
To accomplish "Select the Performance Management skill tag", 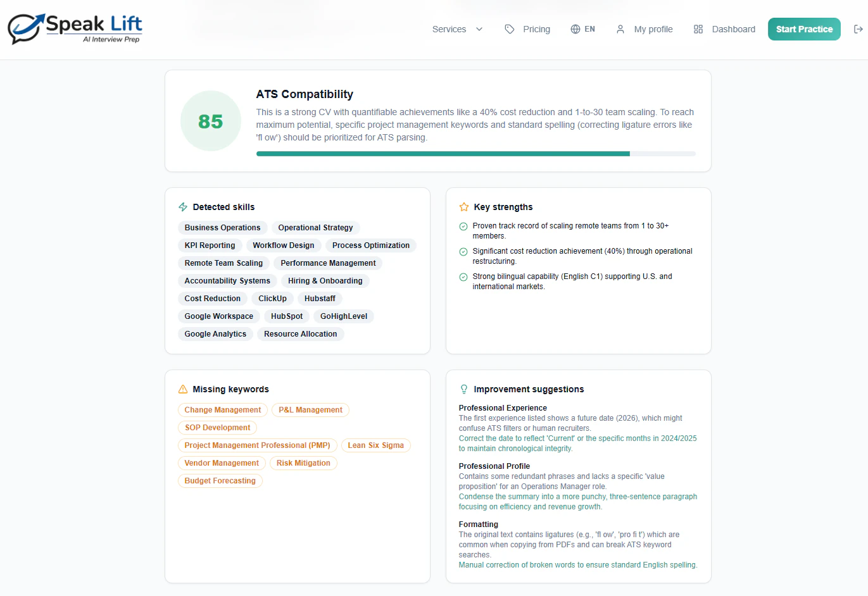I will [x=328, y=263].
